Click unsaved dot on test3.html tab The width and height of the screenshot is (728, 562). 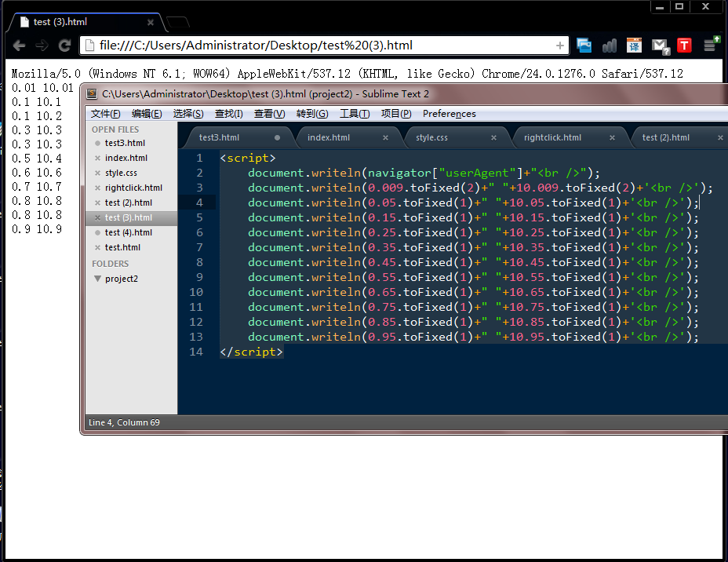[x=277, y=138]
